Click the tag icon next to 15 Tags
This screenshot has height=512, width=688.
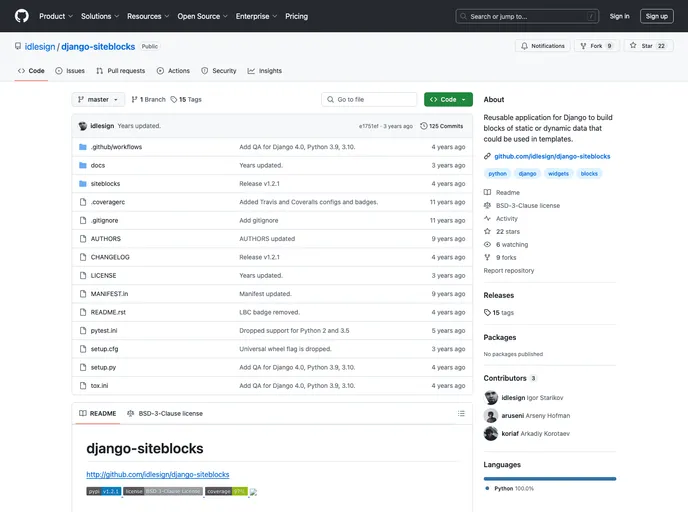[x=174, y=100]
